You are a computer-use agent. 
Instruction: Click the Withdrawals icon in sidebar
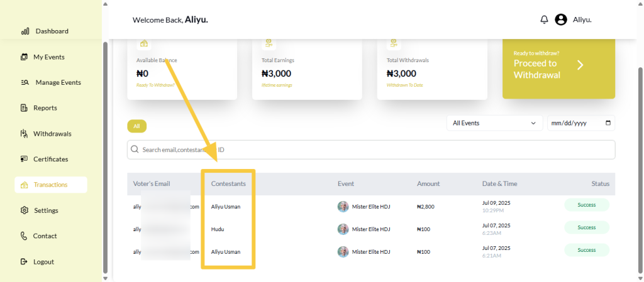coord(25,134)
